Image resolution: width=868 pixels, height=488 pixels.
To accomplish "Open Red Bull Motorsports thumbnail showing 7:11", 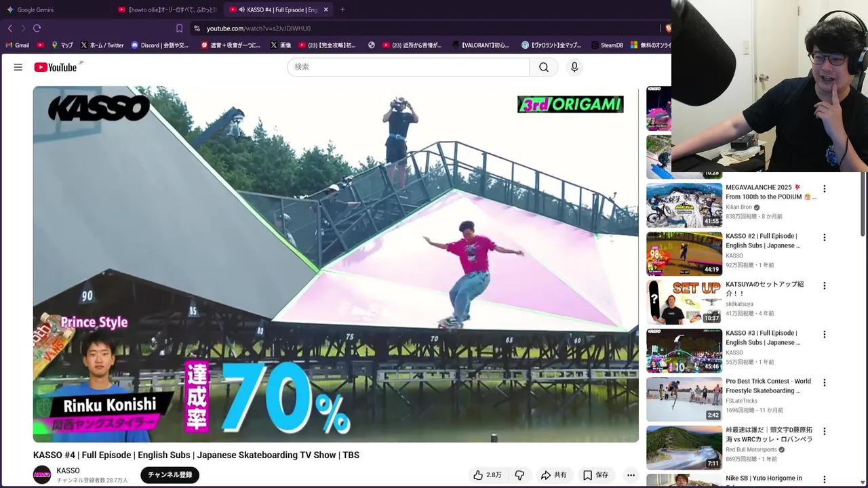I will tap(684, 447).
